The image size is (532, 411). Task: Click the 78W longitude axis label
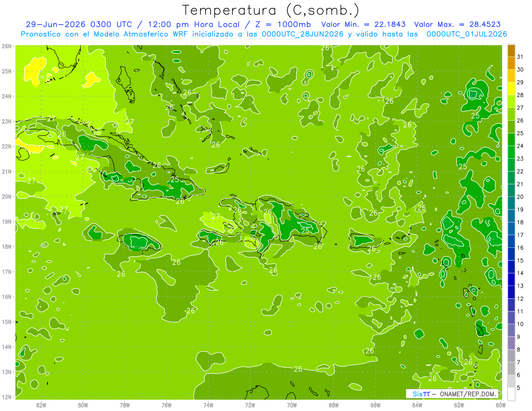pyautogui.click(x=125, y=405)
